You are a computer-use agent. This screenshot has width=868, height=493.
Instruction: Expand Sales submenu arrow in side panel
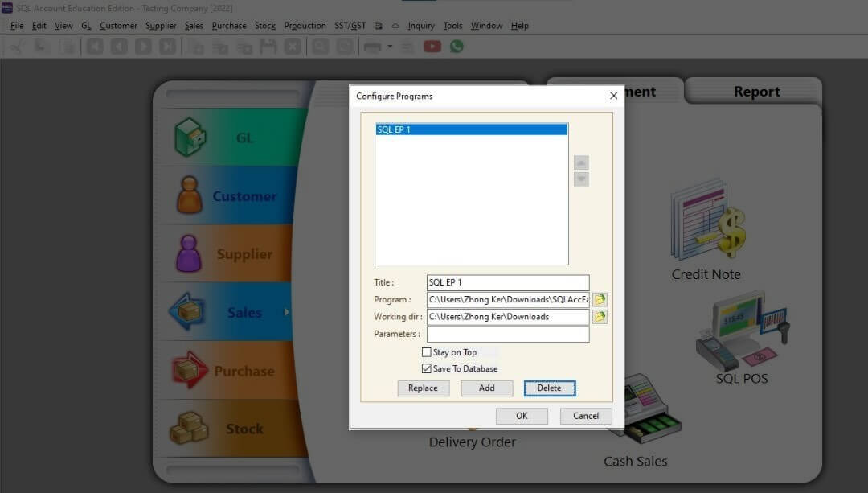(x=286, y=312)
